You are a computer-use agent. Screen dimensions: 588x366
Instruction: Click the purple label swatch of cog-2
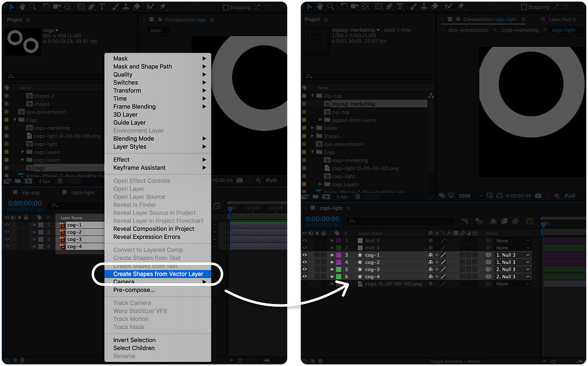338,262
